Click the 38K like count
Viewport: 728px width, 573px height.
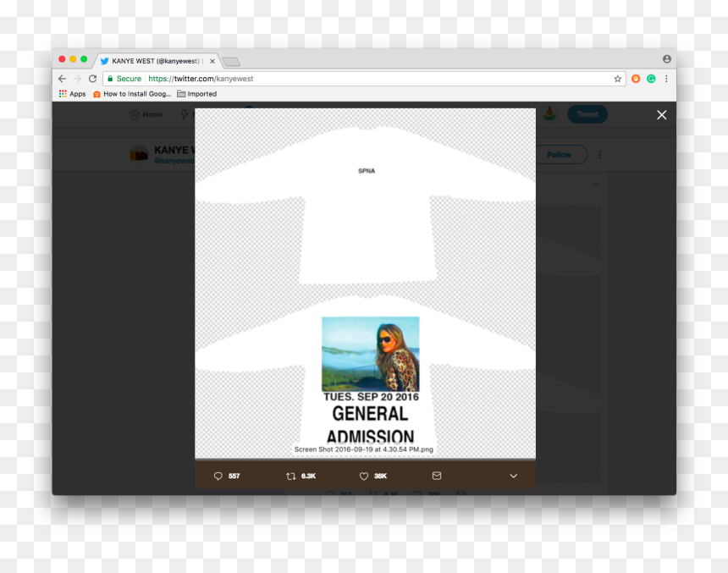pos(380,476)
